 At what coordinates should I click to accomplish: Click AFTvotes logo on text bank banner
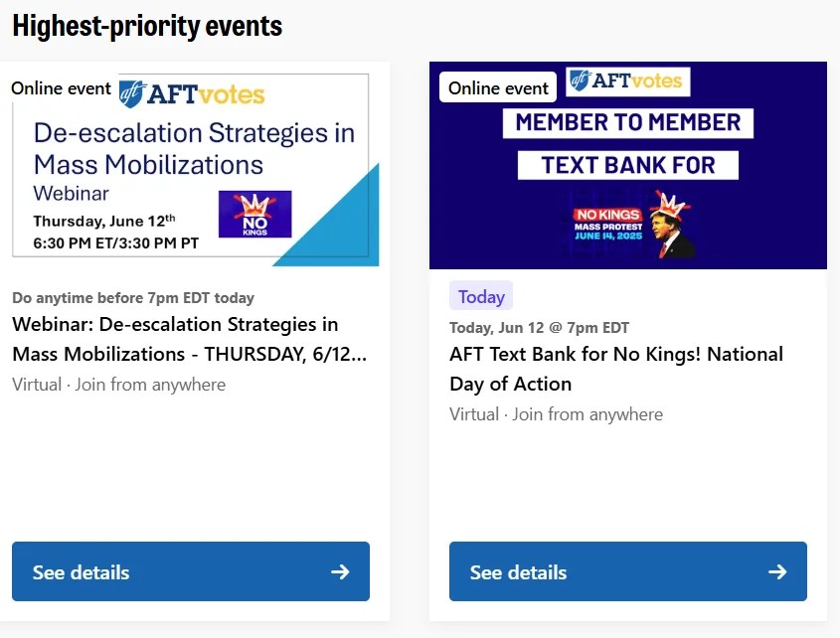[x=628, y=81]
